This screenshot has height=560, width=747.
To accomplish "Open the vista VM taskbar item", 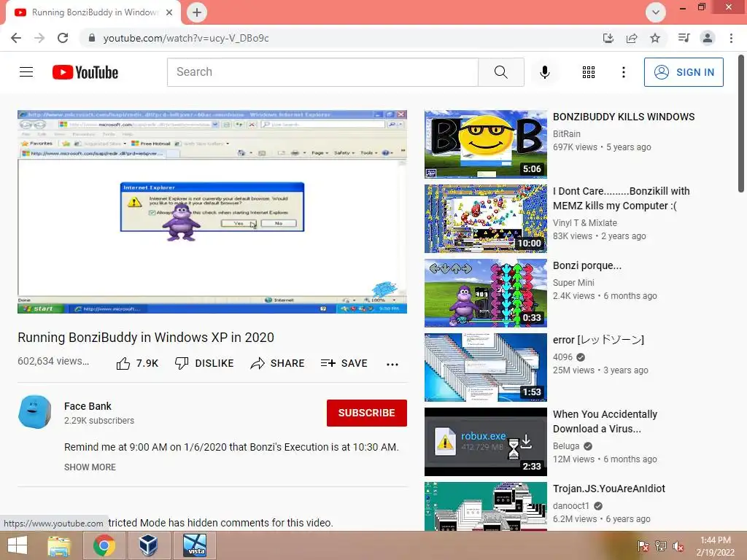I will [195, 545].
